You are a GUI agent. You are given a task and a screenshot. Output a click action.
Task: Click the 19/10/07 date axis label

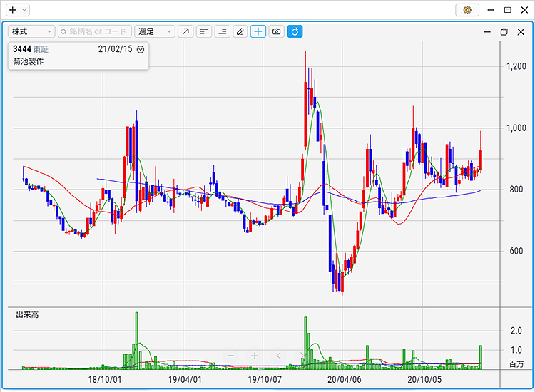tap(265, 379)
